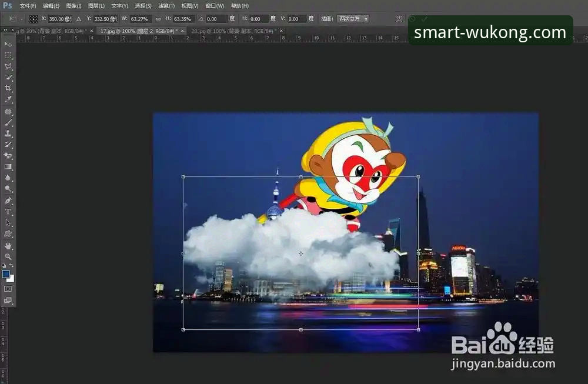Click the transform box center reference point
This screenshot has width=588, height=384.
point(300,254)
